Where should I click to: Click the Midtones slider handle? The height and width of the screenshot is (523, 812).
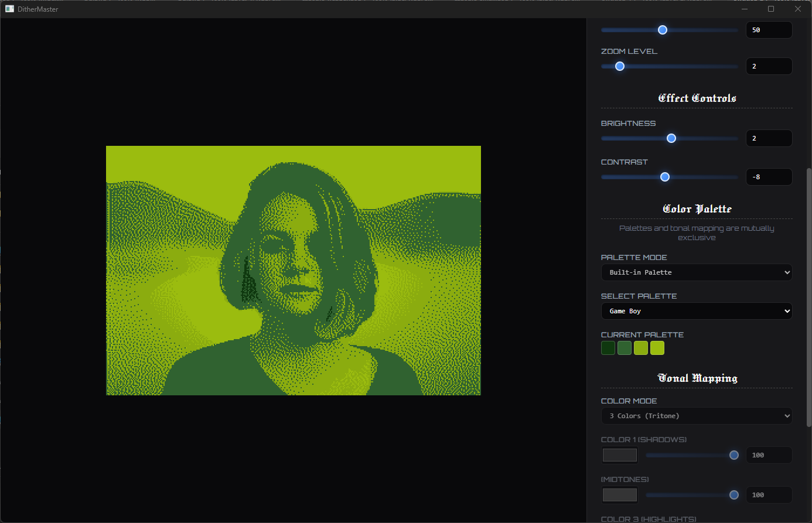733,495
